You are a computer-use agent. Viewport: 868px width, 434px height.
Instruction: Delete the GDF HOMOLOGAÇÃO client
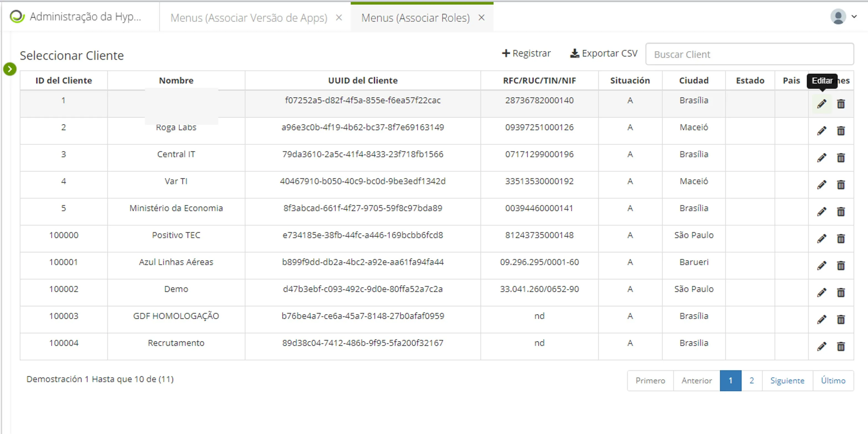[841, 319]
